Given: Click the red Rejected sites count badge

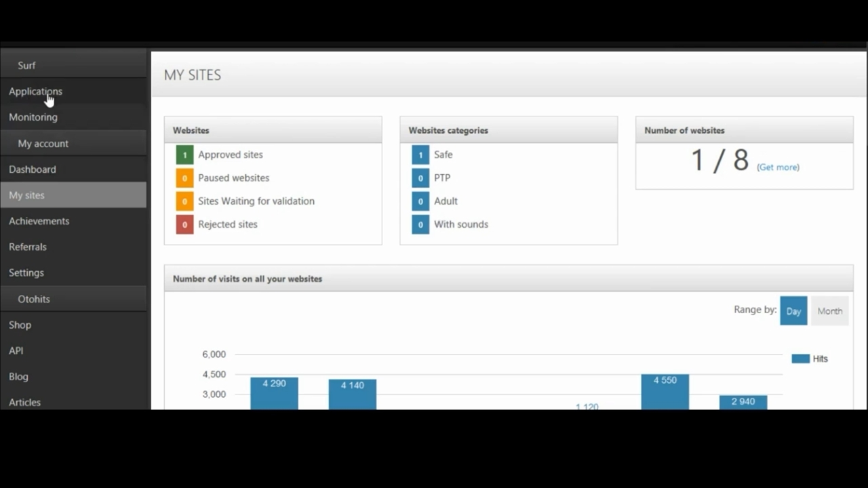Looking at the screenshot, I should click(184, 224).
